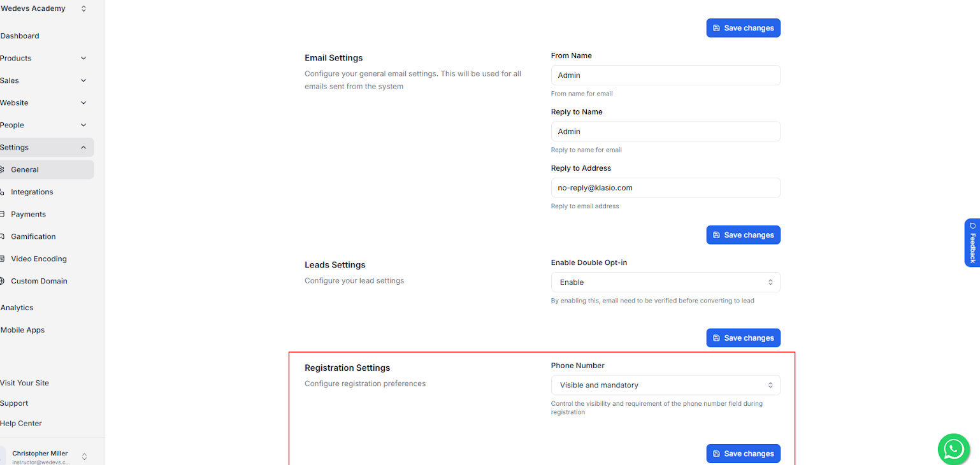Go to the Dashboard menu item

coord(20,36)
